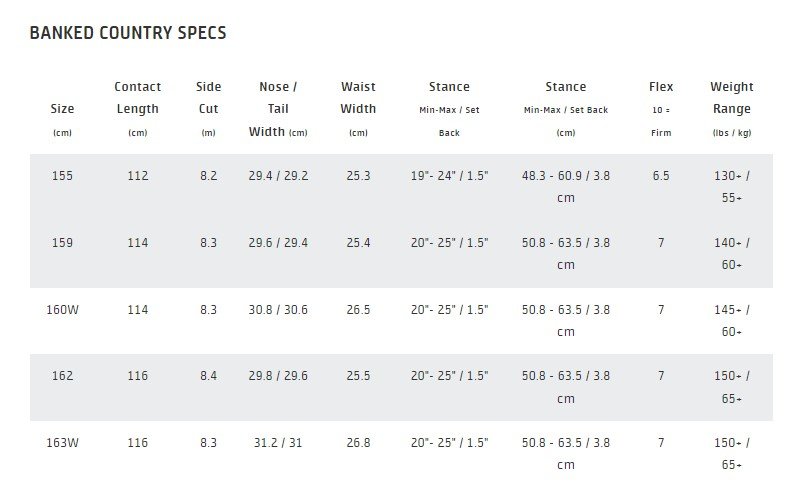
Task: Click the Flex column header
Action: point(660,87)
